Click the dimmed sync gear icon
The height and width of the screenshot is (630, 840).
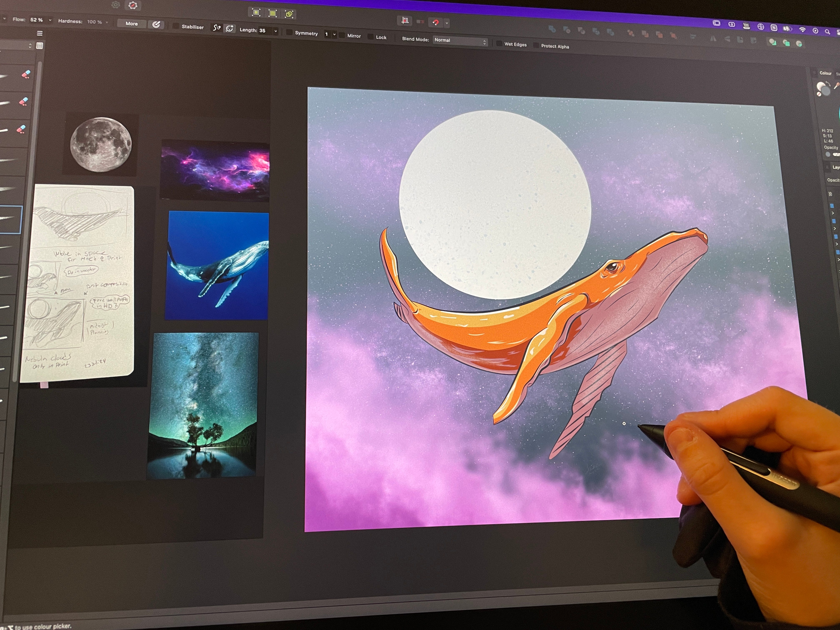115,5
